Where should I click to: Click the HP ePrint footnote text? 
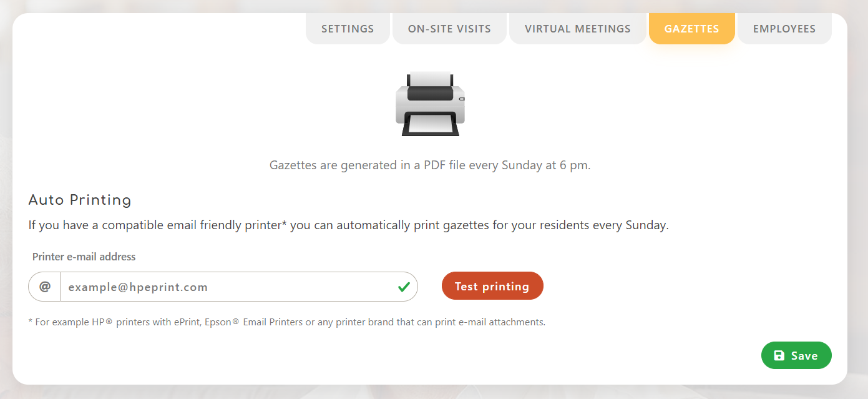[286, 322]
